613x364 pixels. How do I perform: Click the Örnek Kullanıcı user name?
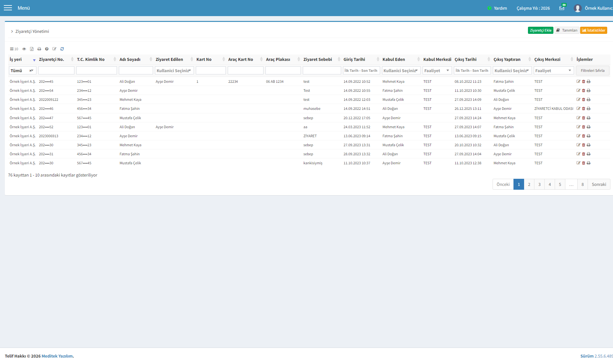(599, 8)
